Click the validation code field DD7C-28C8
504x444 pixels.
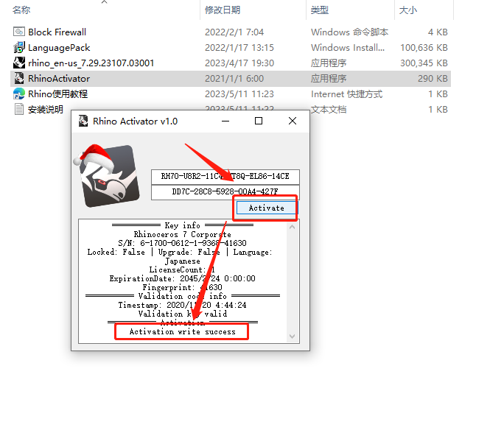click(225, 191)
